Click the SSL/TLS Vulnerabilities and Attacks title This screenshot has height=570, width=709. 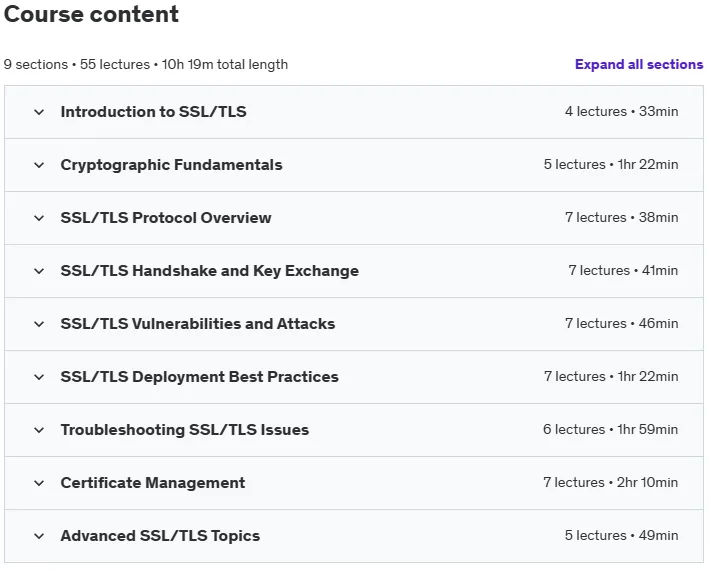[198, 324]
